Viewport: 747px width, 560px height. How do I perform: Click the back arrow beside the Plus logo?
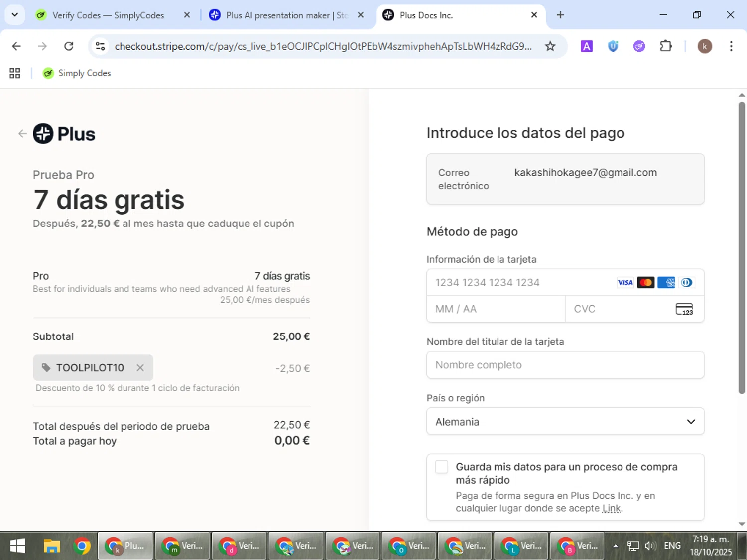click(22, 133)
